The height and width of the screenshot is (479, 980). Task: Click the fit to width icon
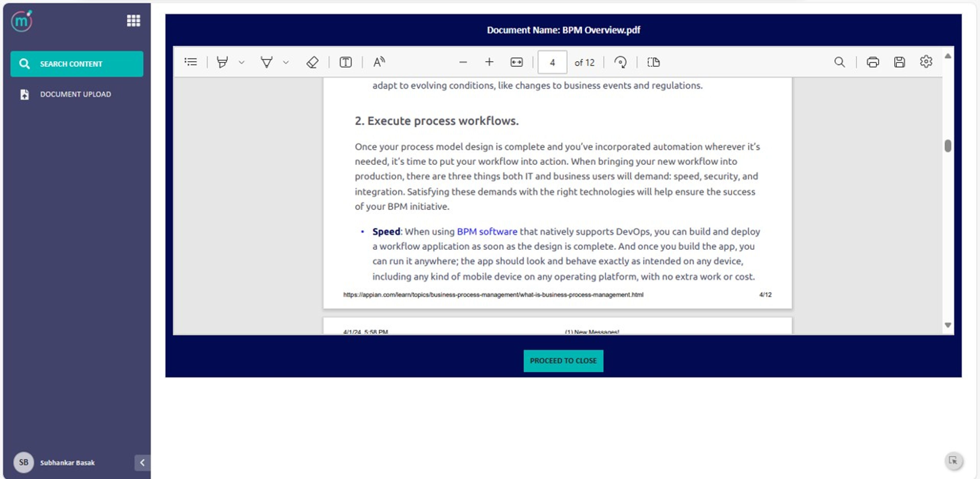[x=516, y=62]
